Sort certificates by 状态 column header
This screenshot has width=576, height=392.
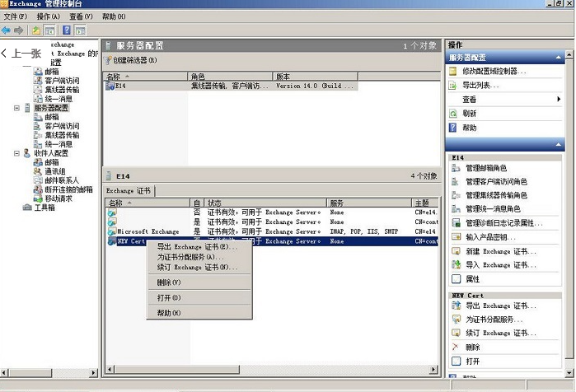click(x=265, y=203)
